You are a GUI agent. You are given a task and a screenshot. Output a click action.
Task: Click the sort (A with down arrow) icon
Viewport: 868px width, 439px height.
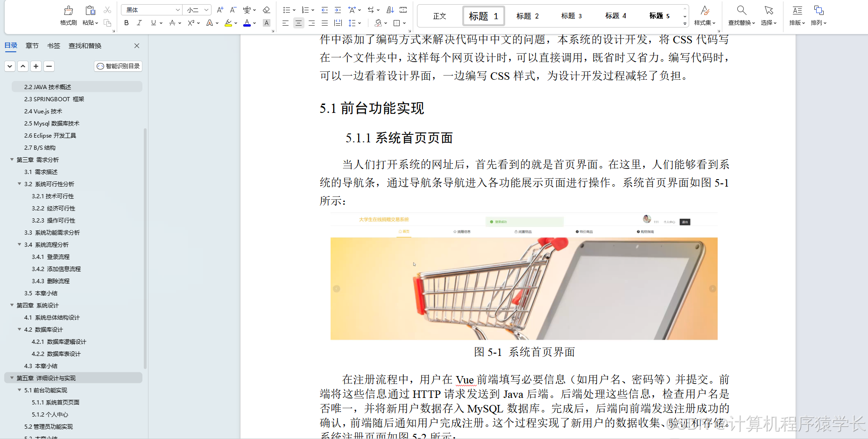[390, 10]
